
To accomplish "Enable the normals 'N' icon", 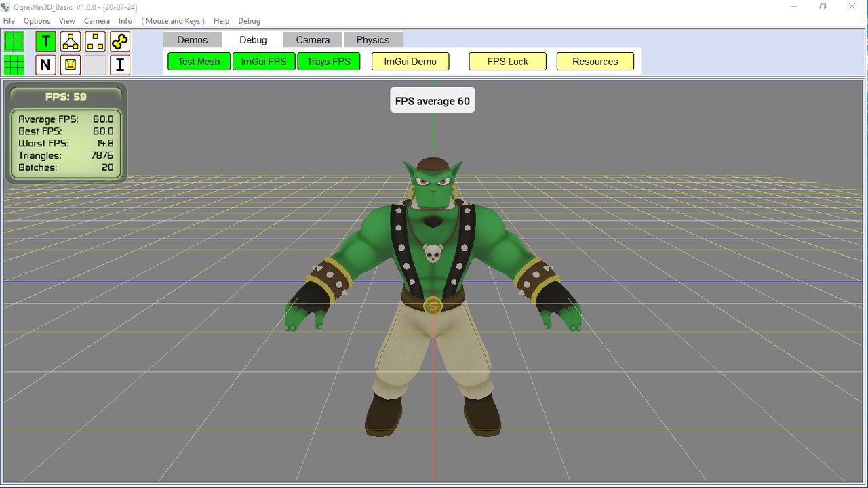I will 45,65.
